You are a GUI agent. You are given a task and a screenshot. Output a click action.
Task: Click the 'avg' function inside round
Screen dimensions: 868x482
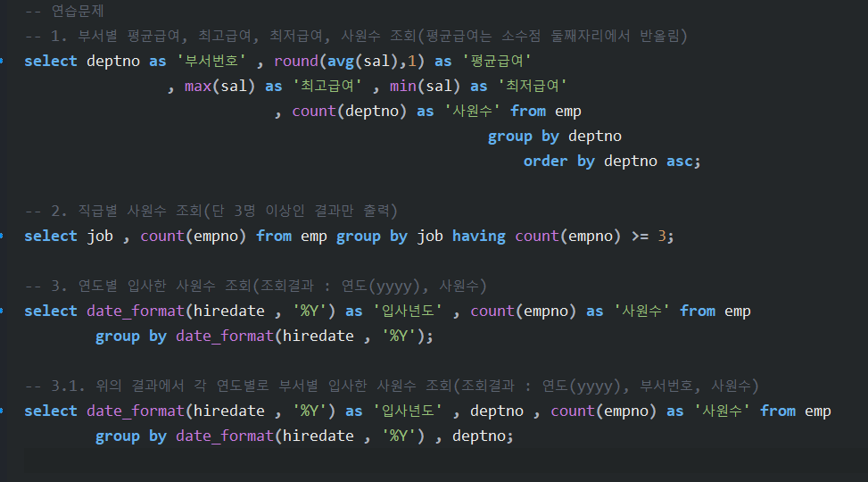(x=341, y=61)
